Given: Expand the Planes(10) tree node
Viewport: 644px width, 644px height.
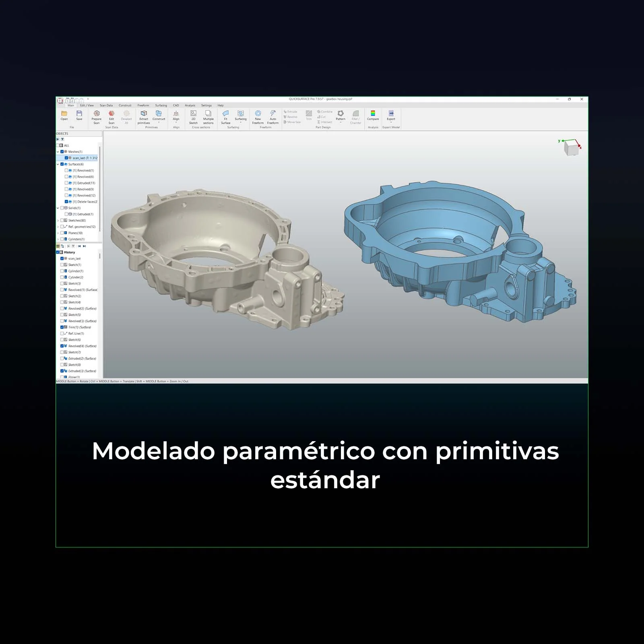Looking at the screenshot, I should coord(58,233).
